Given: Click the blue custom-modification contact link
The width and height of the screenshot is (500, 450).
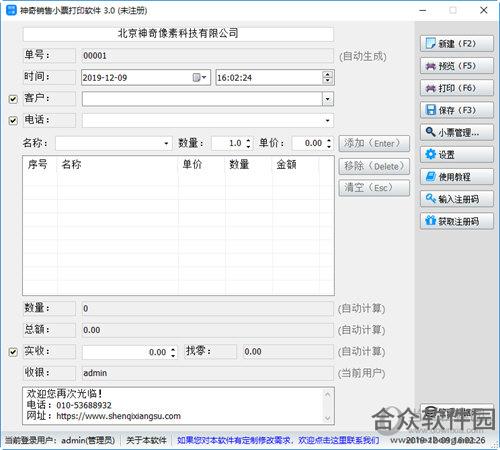Looking at the screenshot, I should [x=278, y=440].
